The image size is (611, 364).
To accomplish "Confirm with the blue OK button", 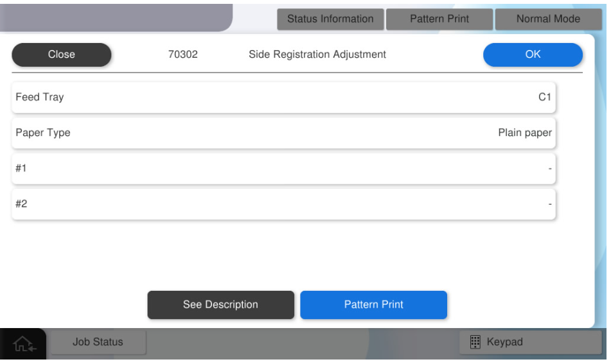I will coord(533,55).
